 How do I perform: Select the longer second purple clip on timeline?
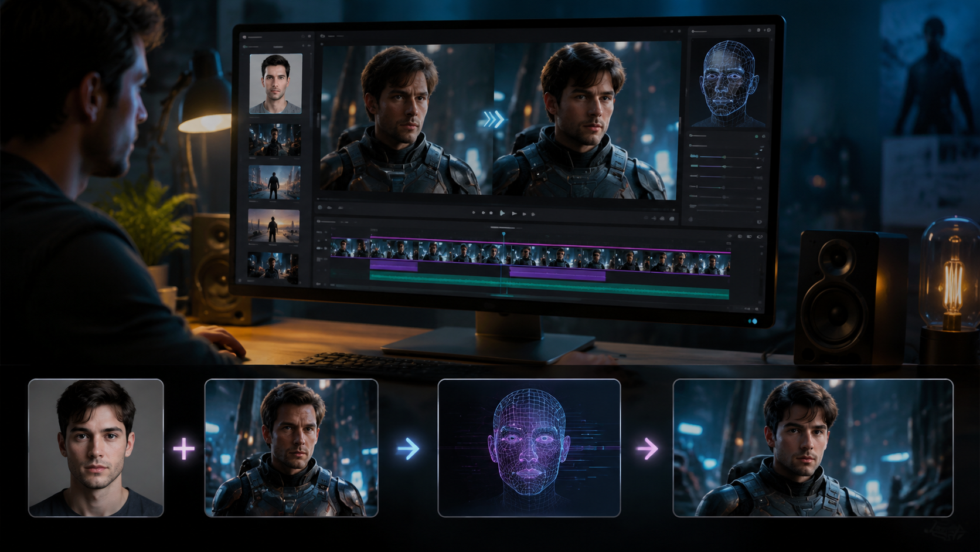coord(557,274)
